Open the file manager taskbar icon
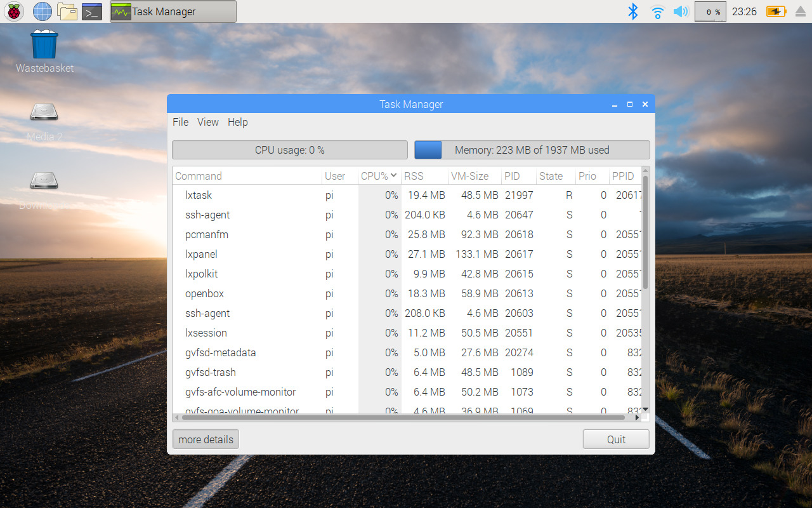This screenshot has height=508, width=812. 67,11
